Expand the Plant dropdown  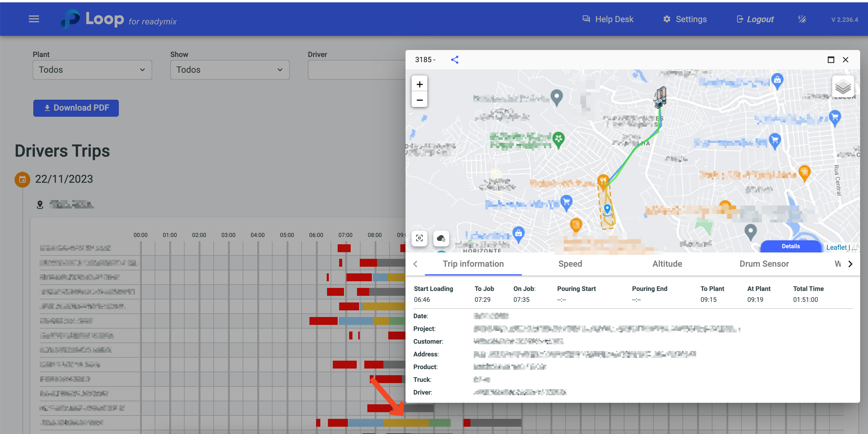point(92,70)
